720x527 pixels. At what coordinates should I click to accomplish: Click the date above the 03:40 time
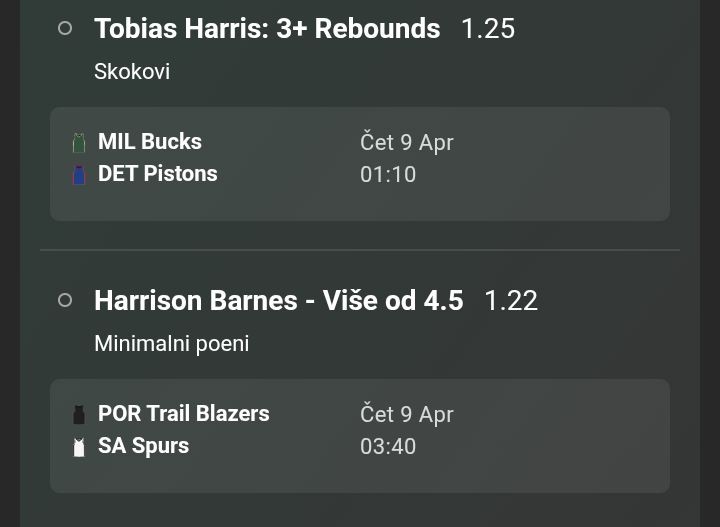(x=407, y=414)
